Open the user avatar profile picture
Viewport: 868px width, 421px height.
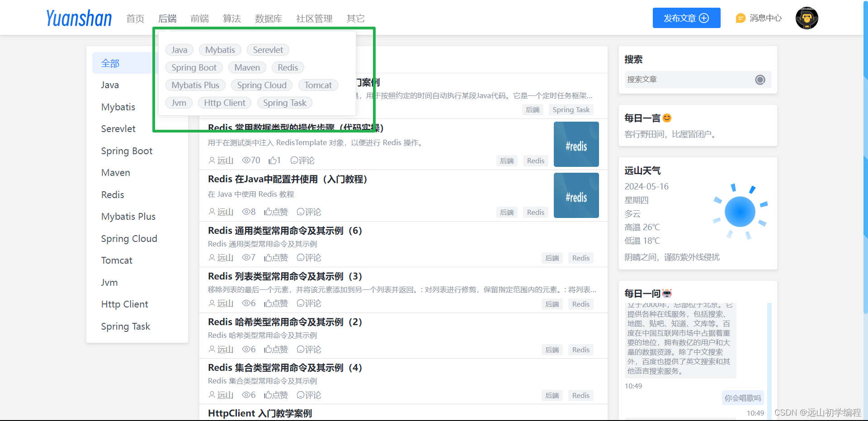pos(807,18)
